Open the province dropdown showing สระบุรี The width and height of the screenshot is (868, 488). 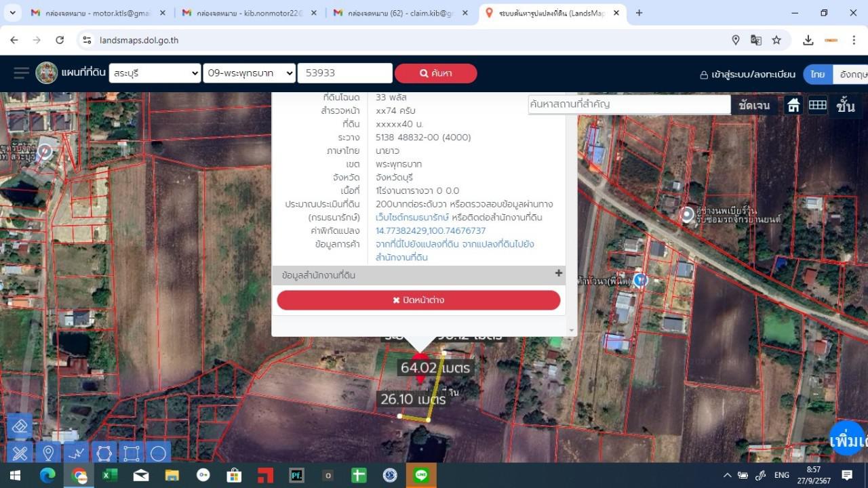pos(155,73)
